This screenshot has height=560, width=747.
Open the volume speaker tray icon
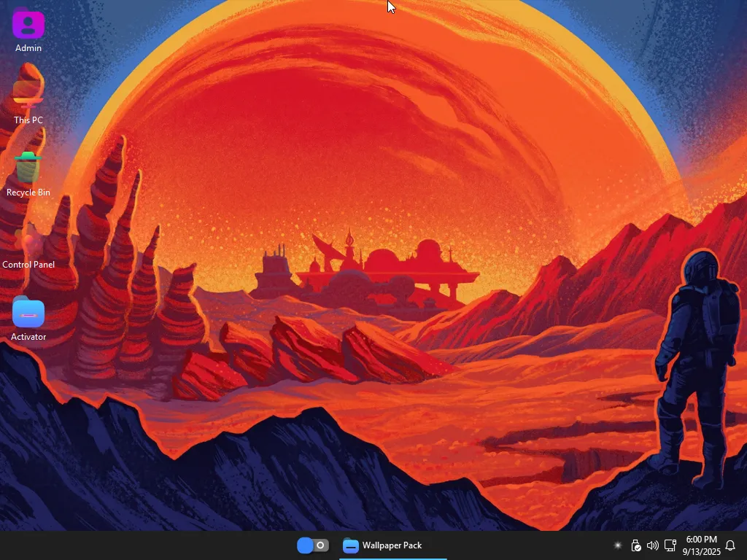[653, 545]
